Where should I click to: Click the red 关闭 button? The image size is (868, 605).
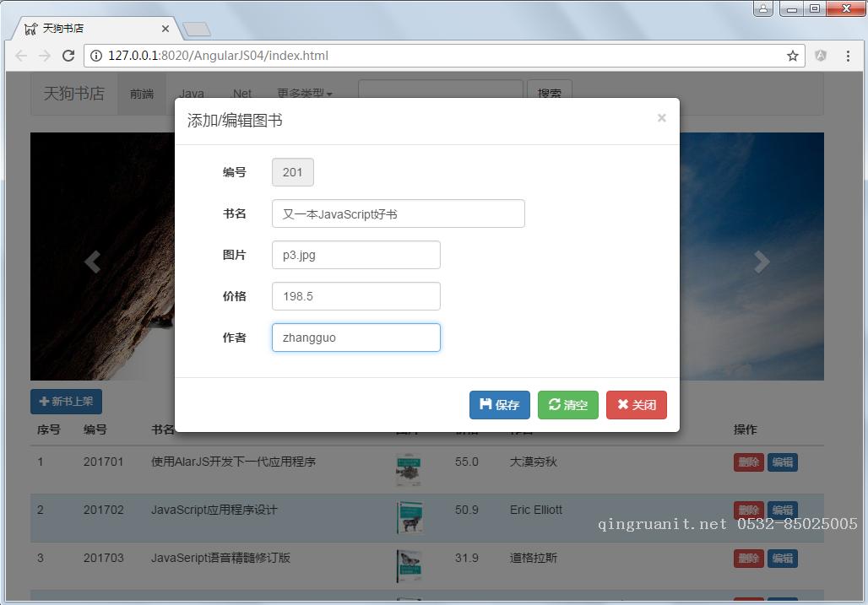pyautogui.click(x=637, y=405)
